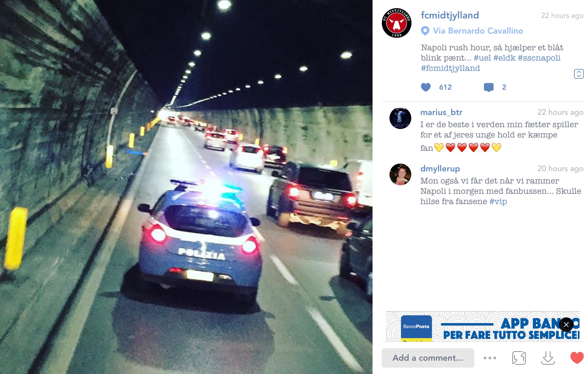Open the Via Bernardo Cavallino location pin
This screenshot has width=588, height=374.
[x=425, y=31]
